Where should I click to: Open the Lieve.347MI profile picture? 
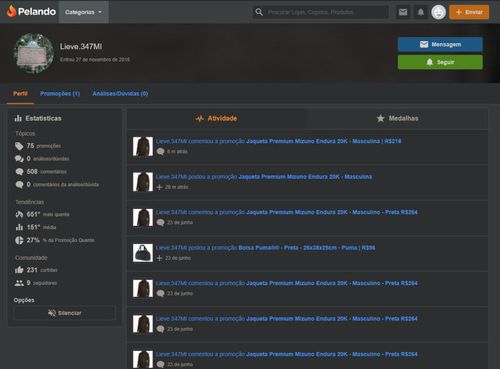point(33,53)
